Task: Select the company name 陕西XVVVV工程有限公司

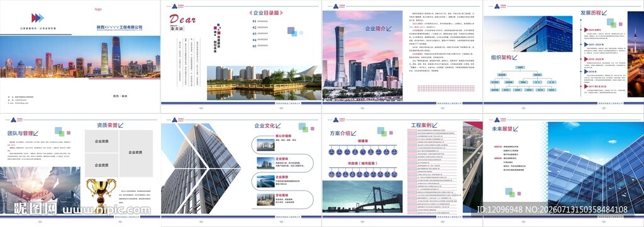Action: point(119,27)
